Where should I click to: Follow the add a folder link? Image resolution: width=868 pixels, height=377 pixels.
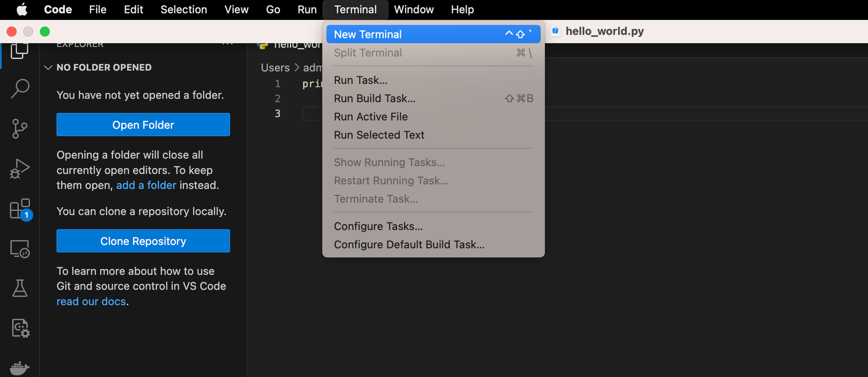[146, 185]
